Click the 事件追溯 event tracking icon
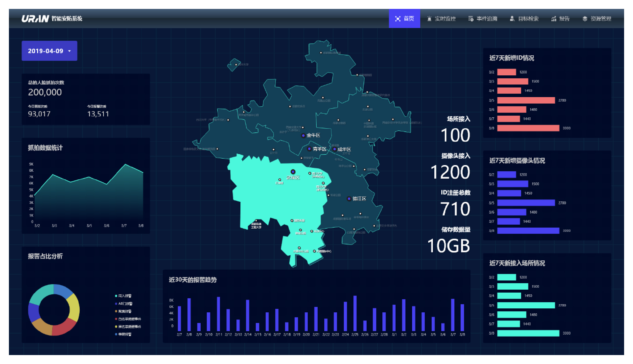Viewport: 633px width, 364px height. click(471, 19)
